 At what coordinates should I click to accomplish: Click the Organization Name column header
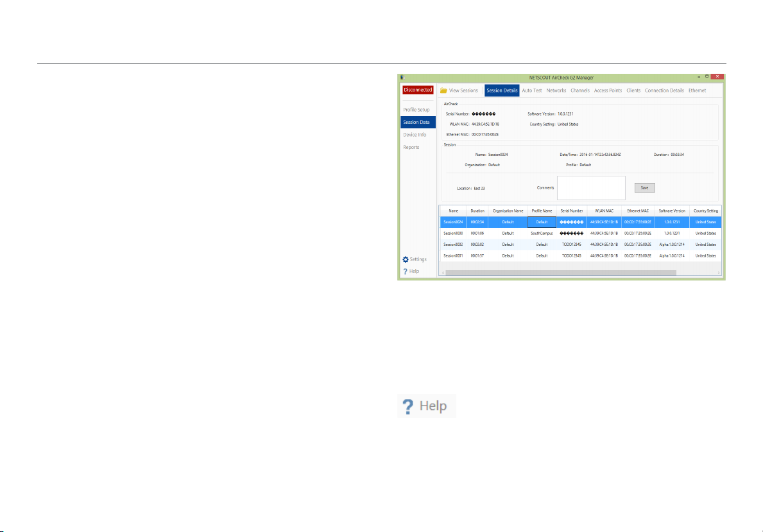[x=508, y=211]
